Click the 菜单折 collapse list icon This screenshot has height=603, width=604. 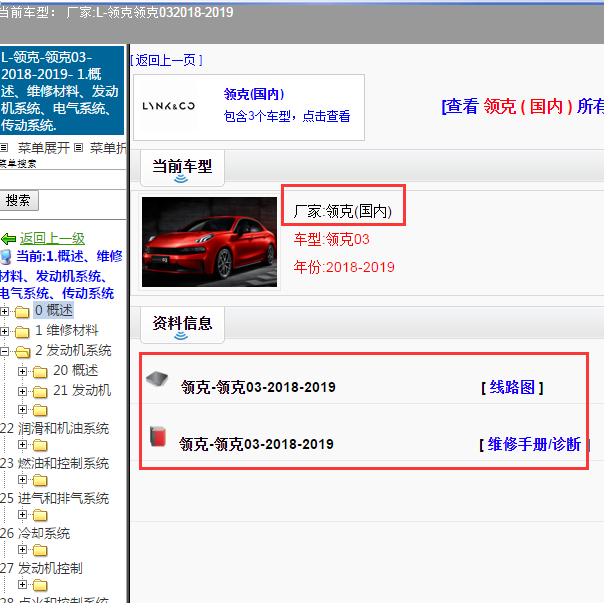click(x=78, y=148)
